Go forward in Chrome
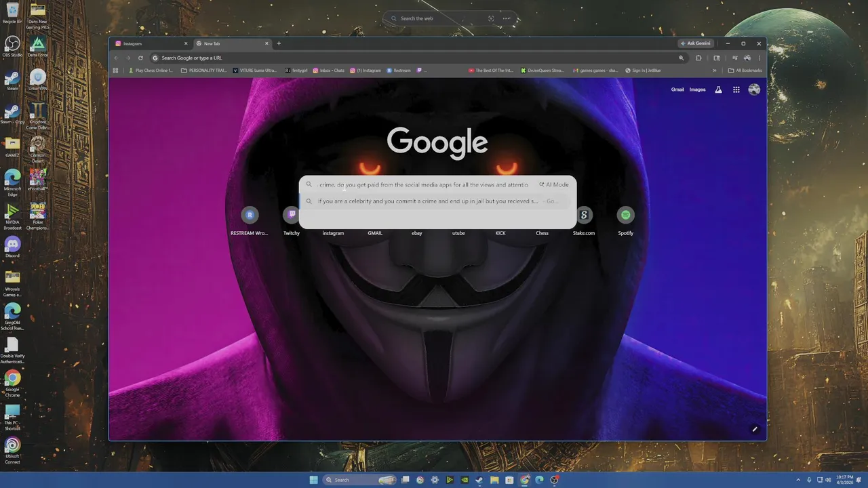Screen dimensions: 868x488 coord(128,58)
